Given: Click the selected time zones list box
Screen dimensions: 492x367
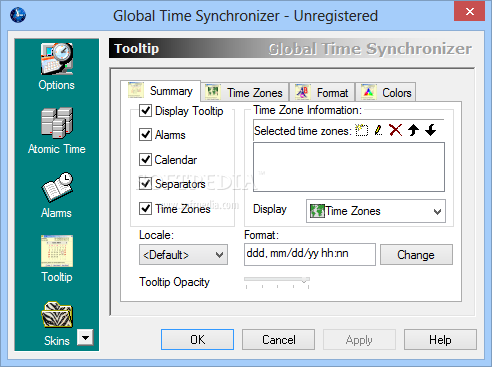Looking at the screenshot, I should [349, 167].
